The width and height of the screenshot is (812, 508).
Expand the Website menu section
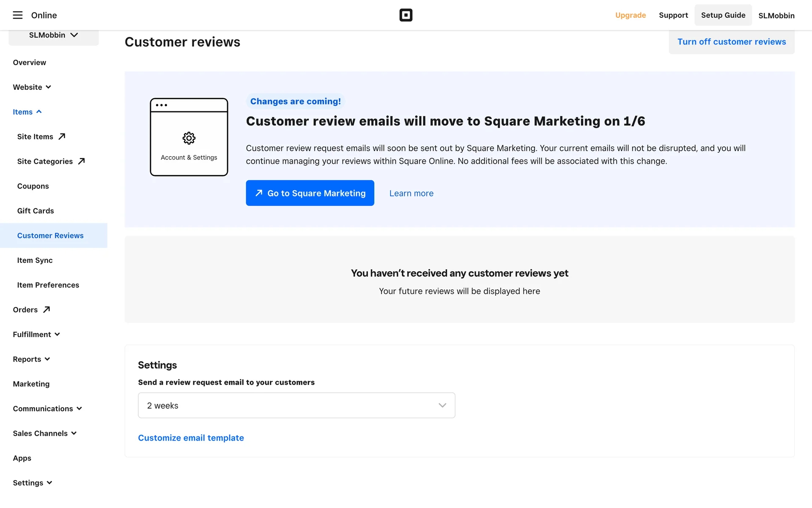point(32,87)
